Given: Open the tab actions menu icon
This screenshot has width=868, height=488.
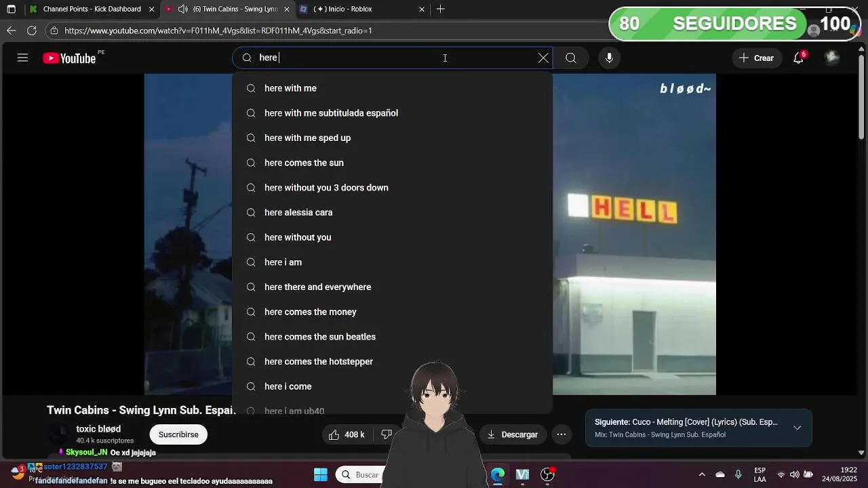Looking at the screenshot, I should tap(11, 9).
